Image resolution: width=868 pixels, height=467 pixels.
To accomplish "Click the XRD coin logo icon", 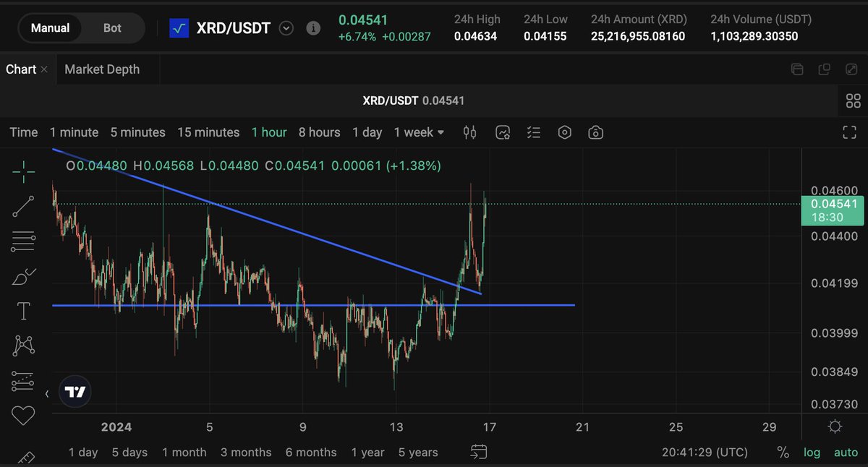I will (x=179, y=28).
